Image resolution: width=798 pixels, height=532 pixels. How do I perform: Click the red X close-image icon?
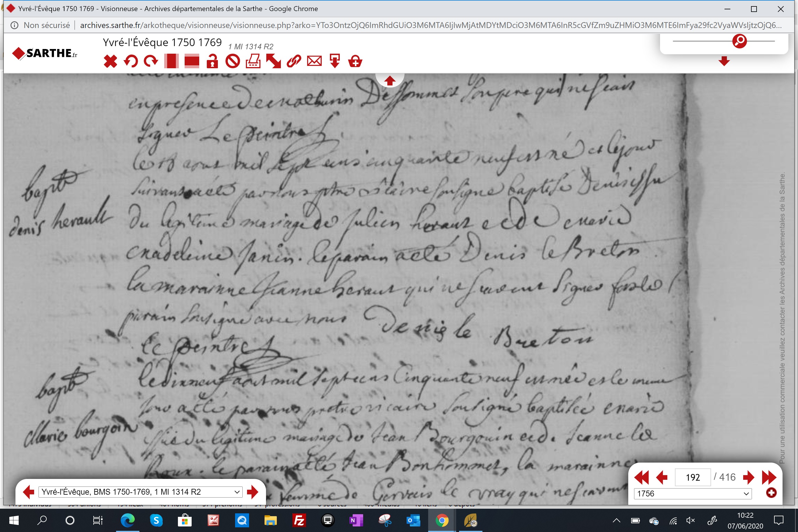pyautogui.click(x=110, y=62)
